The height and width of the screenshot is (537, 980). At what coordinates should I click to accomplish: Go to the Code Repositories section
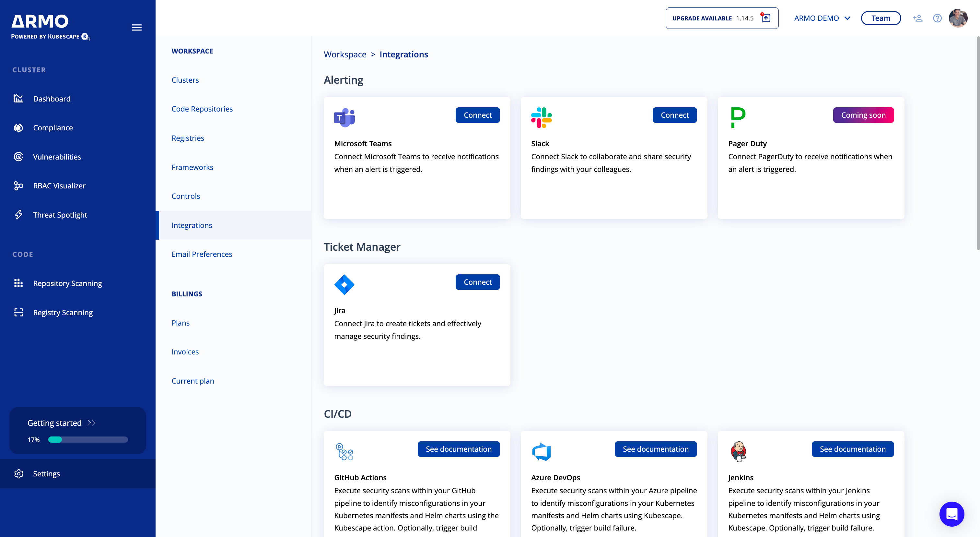[x=202, y=109]
